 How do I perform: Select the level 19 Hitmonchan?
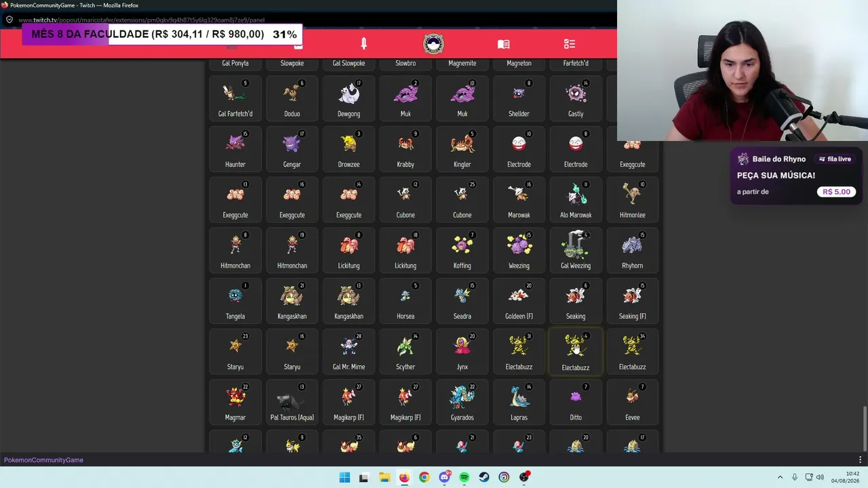point(292,250)
